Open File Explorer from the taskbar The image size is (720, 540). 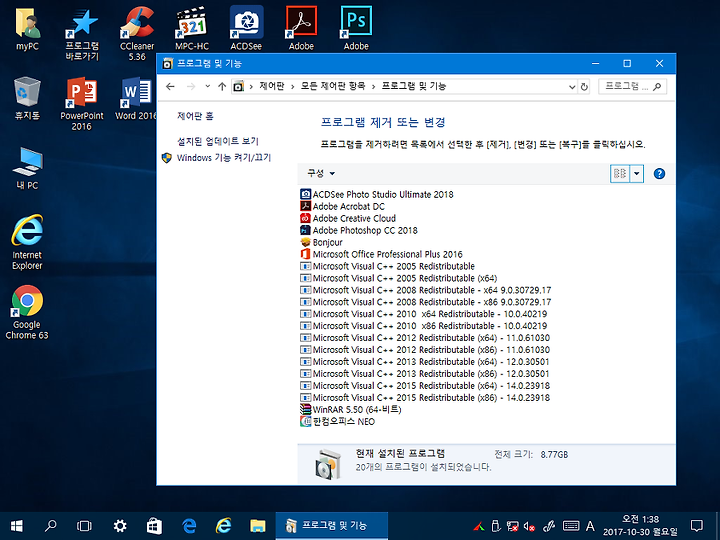258,526
